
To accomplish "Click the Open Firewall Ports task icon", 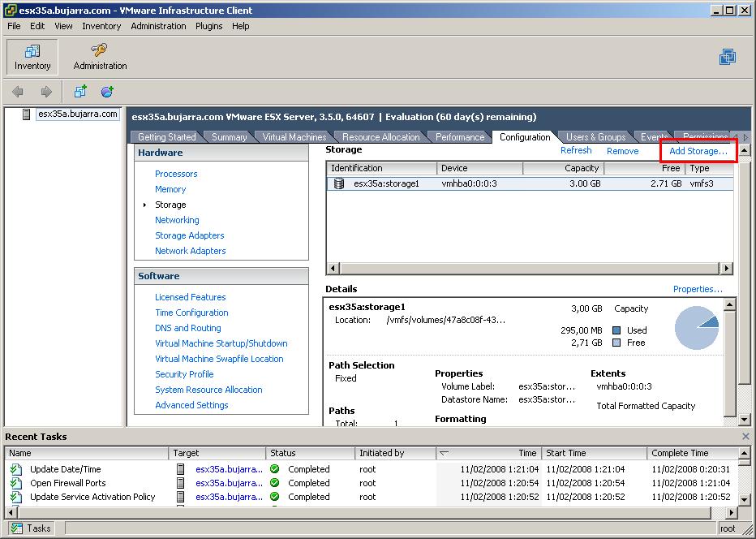I will [x=16, y=483].
